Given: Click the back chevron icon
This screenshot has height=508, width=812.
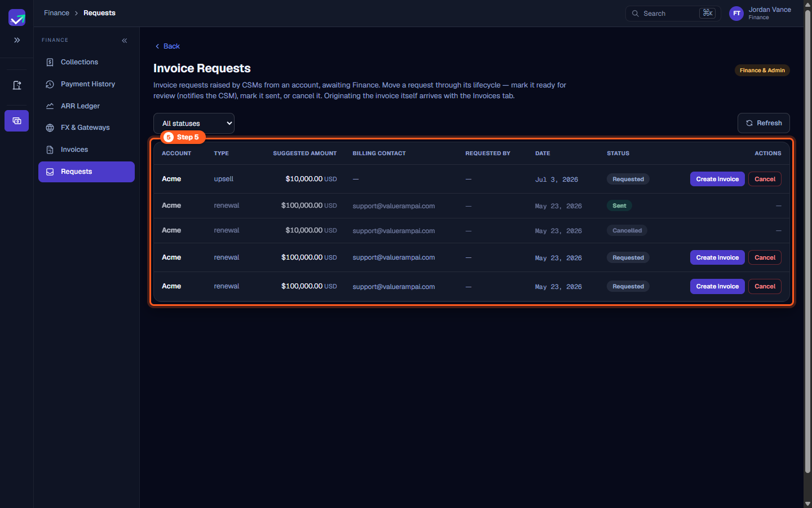Looking at the screenshot, I should point(157,46).
